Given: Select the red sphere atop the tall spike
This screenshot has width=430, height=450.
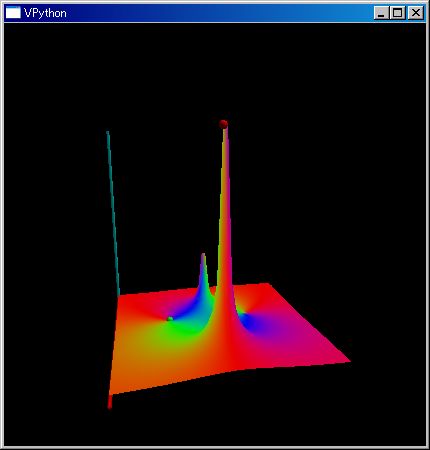Looking at the screenshot, I should (223, 124).
